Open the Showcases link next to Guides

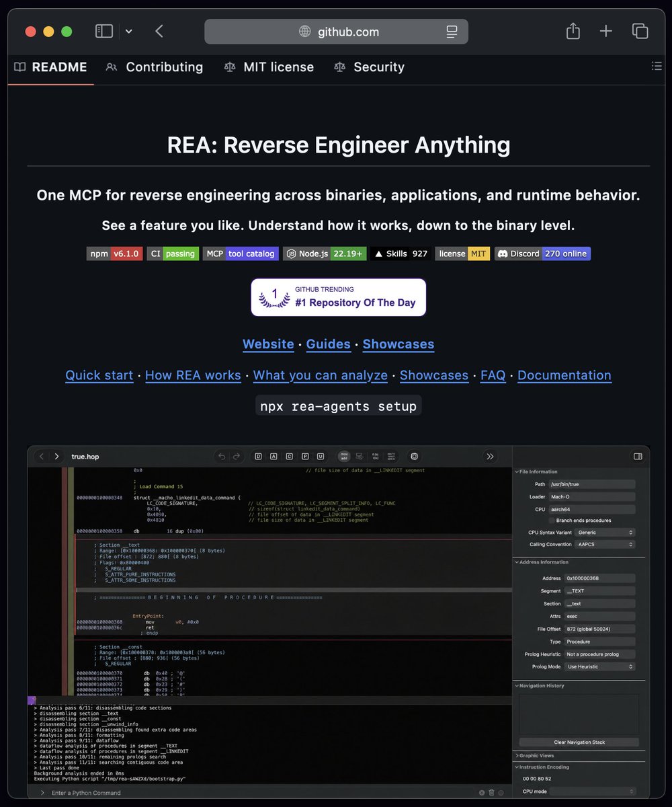398,344
